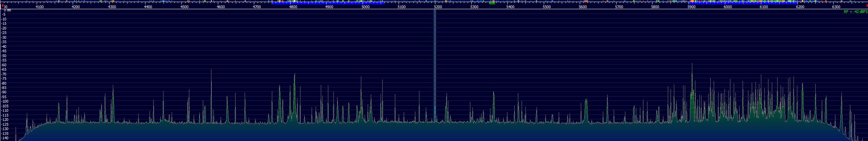
Task: Click the 5700 label on the frequency scale
Action: pyautogui.click(x=619, y=7)
